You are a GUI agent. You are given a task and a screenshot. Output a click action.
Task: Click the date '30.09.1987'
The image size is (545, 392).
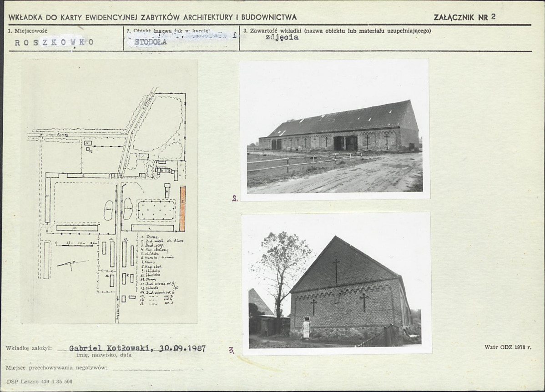(182, 348)
